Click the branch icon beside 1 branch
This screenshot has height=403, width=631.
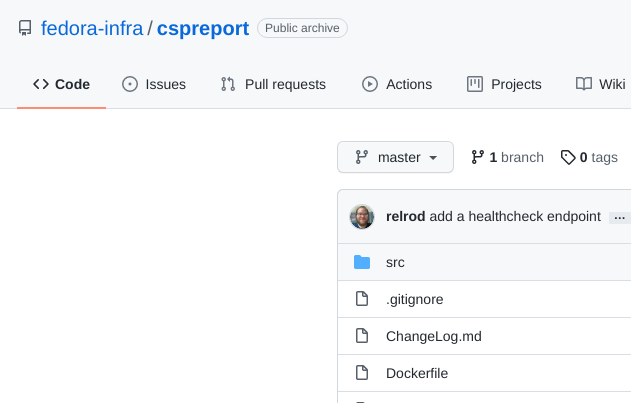pyautogui.click(x=477, y=157)
